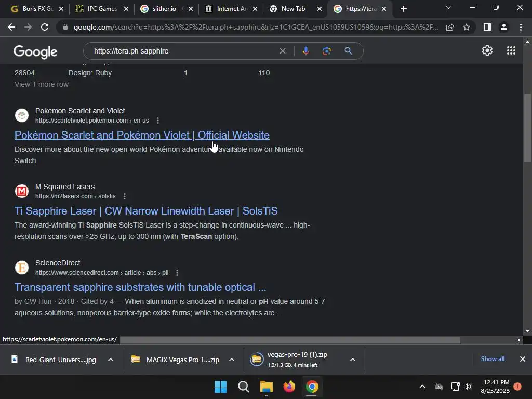Share this page icon in address bar
The width and height of the screenshot is (532, 399).
pos(450,27)
